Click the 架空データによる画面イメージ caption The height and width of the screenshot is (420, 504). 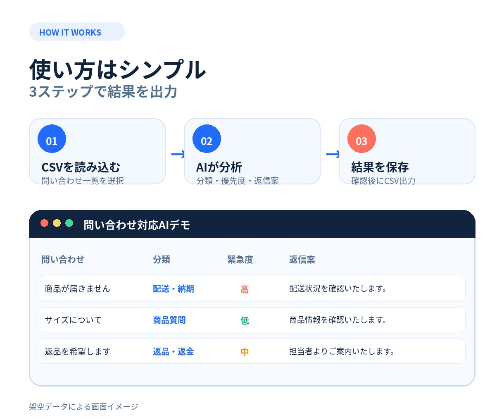point(83,406)
